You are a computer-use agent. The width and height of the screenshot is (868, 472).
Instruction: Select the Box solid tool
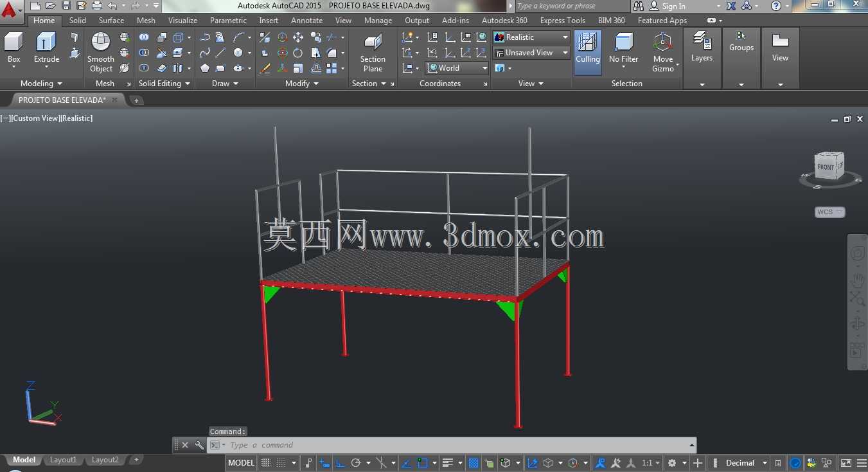(x=13, y=50)
